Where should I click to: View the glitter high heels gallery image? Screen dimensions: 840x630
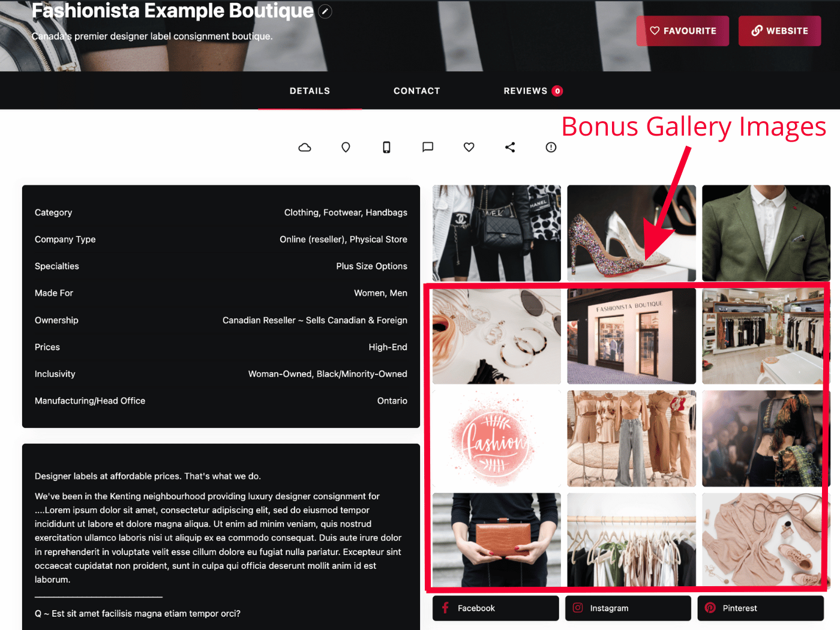pyautogui.click(x=632, y=233)
